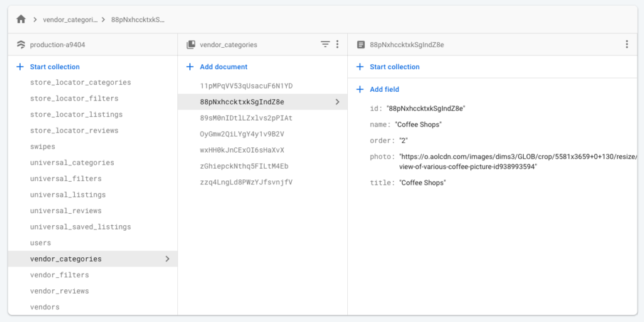Click the id field value "88pNxhccktxkSgIndZ8e"
The width and height of the screenshot is (644, 322).
(426, 108)
